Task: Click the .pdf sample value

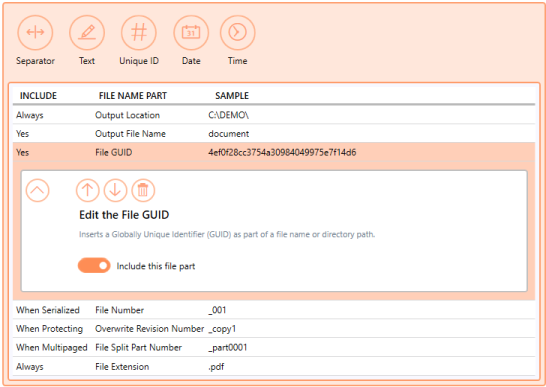Action: click(216, 366)
